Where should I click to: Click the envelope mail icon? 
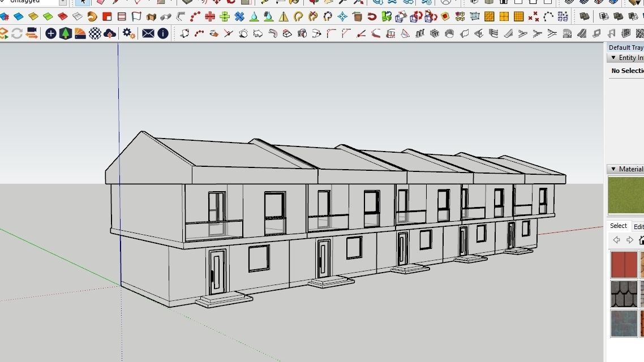click(x=148, y=33)
